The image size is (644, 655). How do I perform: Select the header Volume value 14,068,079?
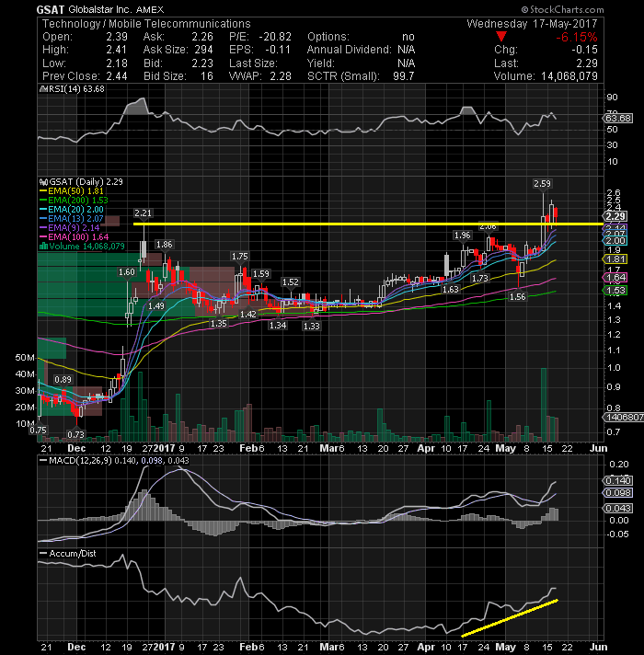(569, 76)
